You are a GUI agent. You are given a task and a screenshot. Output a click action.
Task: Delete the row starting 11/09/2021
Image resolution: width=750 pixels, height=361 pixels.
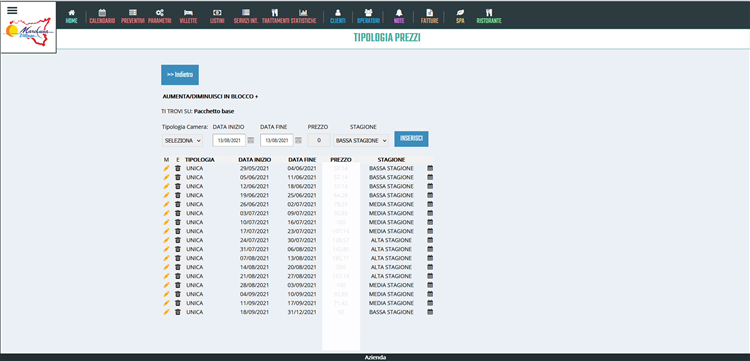coord(177,303)
